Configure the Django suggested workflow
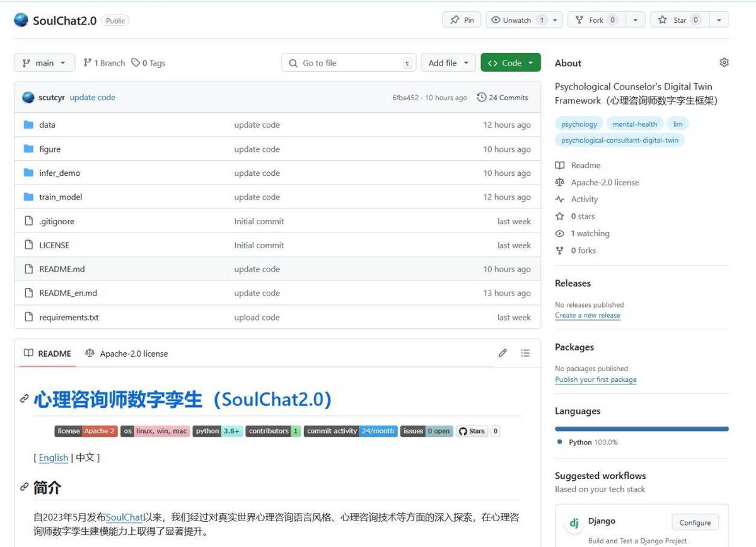Image resolution: width=756 pixels, height=547 pixels. [694, 522]
